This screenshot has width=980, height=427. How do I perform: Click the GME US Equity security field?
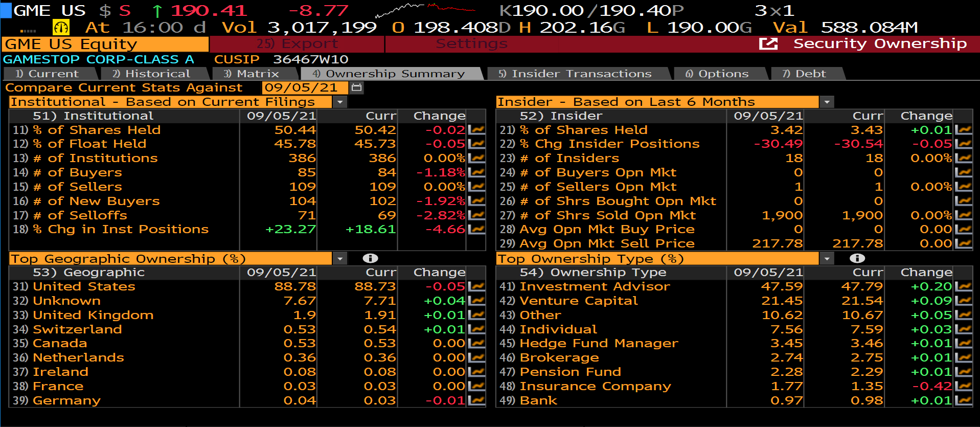[106, 44]
